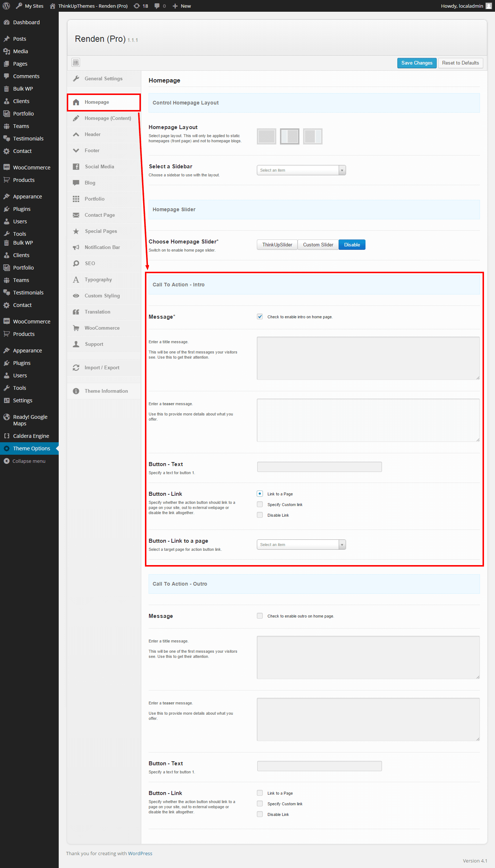Open My Sites admin bar menu

pos(29,6)
